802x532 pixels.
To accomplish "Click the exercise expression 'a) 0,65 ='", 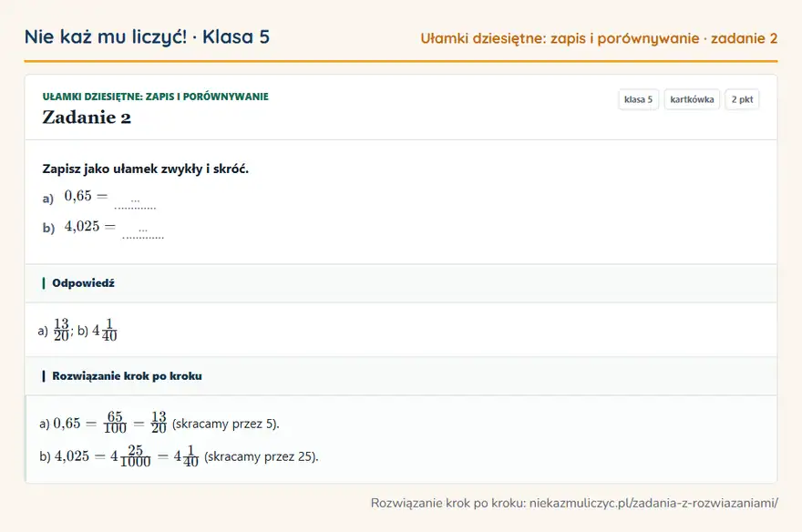I will (x=75, y=197).
